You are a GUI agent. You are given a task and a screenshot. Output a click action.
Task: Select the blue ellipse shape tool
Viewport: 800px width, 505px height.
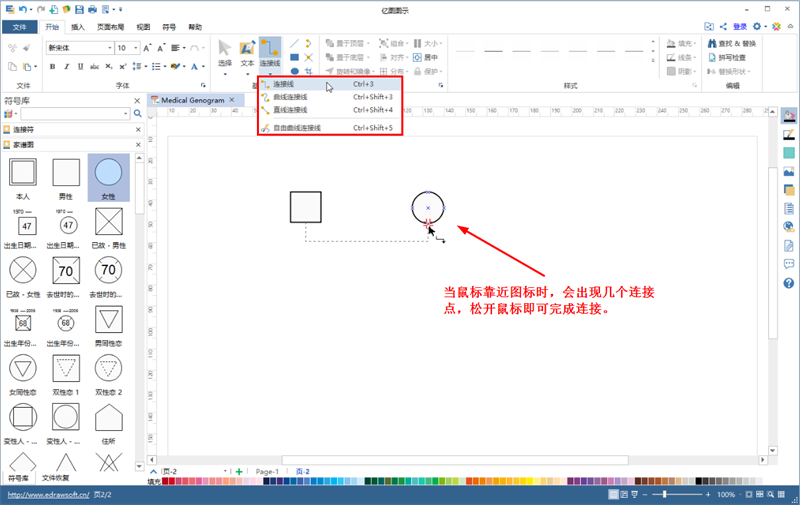tap(294, 71)
